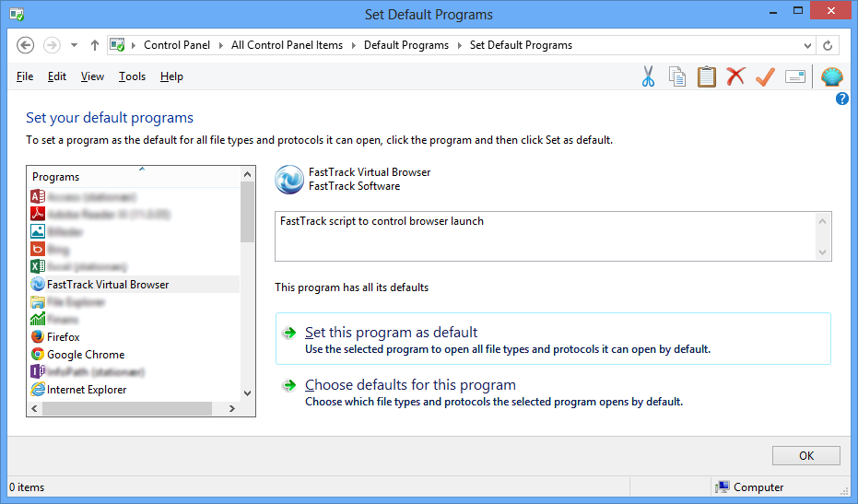The height and width of the screenshot is (504, 858).
Task: Click the Finans chart icon in list
Action: pos(38,319)
